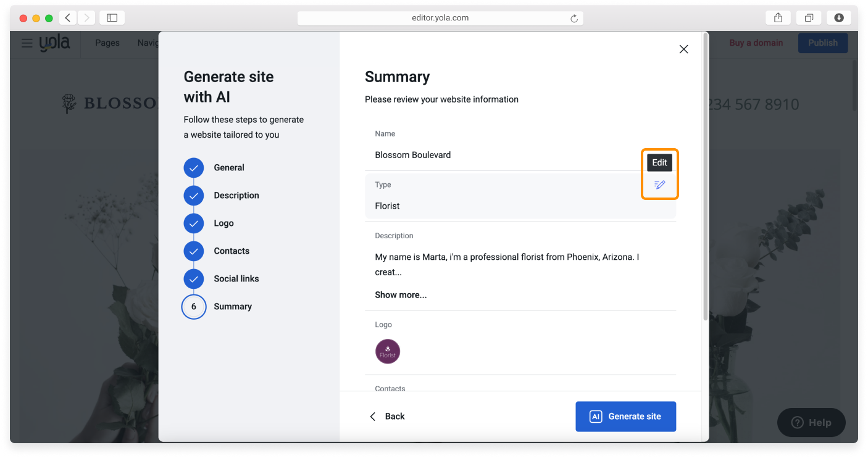Click the editor.yola.com address field

(440, 18)
